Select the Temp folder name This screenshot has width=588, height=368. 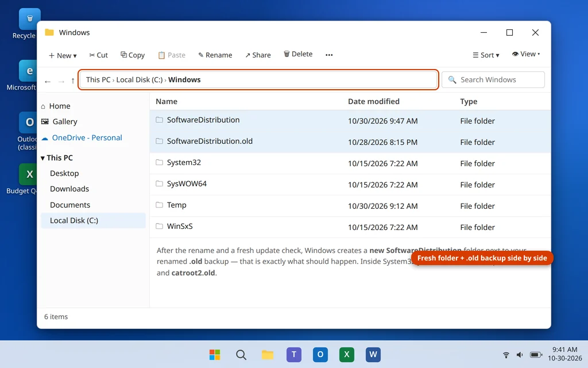click(177, 205)
